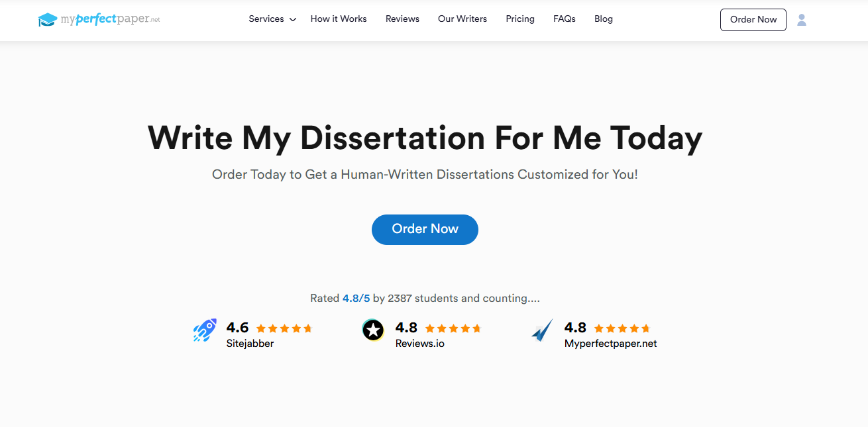
Task: Click the Sitejabber rating label
Action: pos(250,344)
